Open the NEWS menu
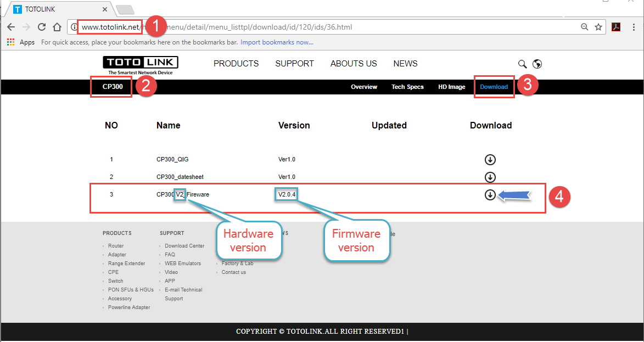Viewport: 644px width, 342px height. click(x=405, y=64)
